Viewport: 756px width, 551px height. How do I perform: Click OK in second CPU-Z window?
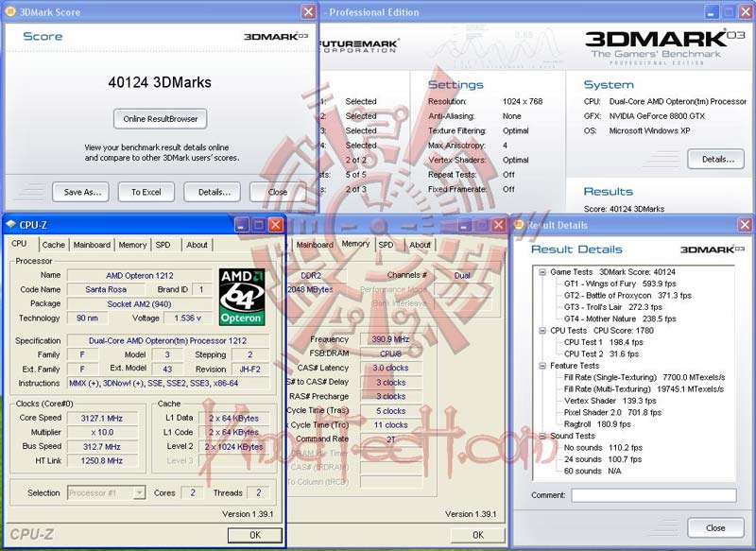[x=478, y=535]
